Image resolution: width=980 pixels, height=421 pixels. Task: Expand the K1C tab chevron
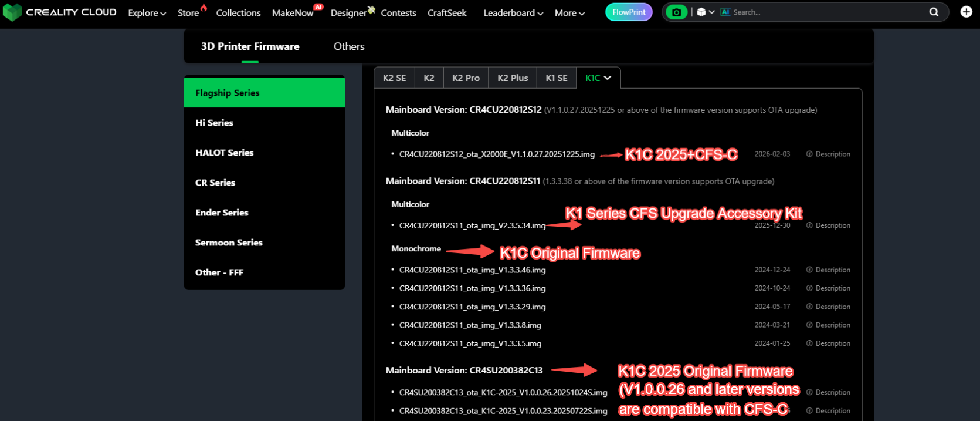click(x=608, y=78)
